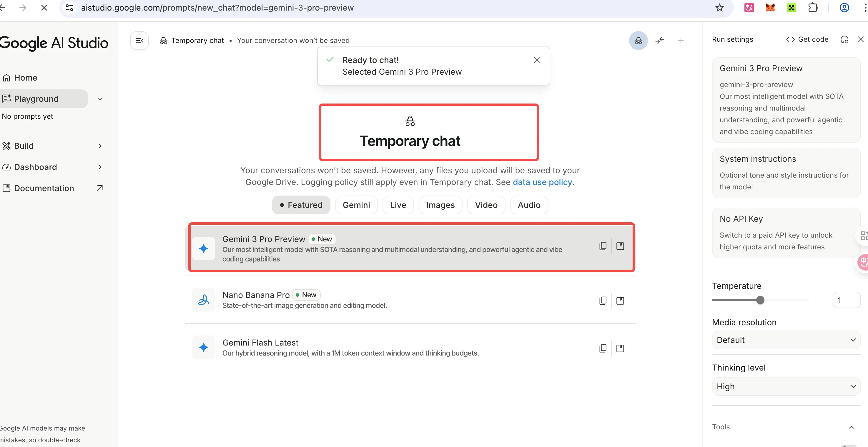Bookmark the Nano Banana Pro model
The width and height of the screenshot is (868, 447).
pos(620,301)
